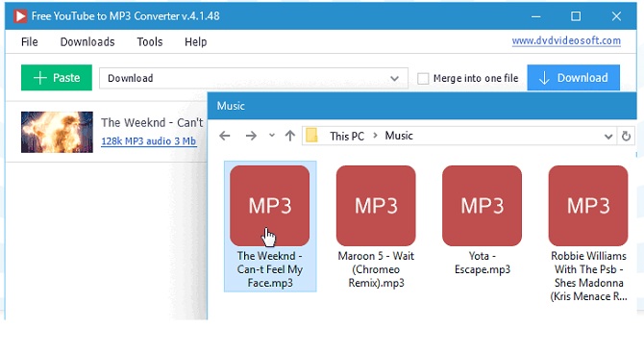Click the green Paste button
The height and width of the screenshot is (354, 644).
(57, 77)
